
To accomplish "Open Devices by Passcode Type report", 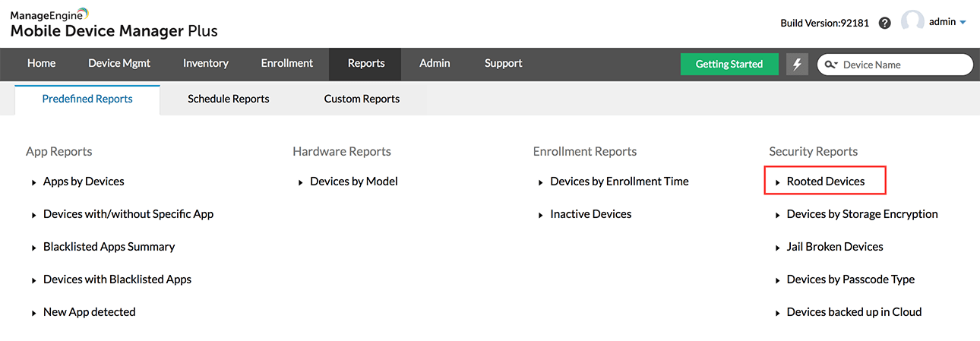I will [851, 279].
